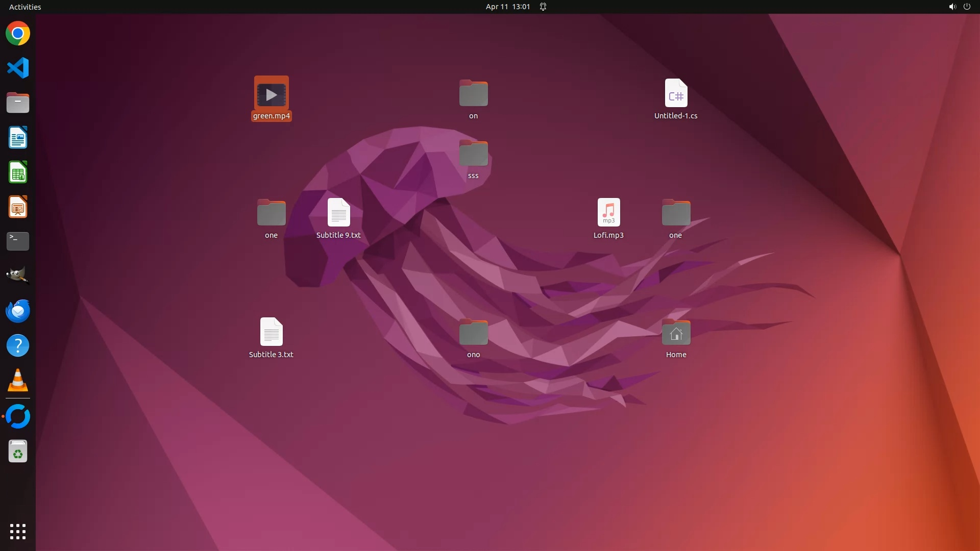Show Applications grid button
Image resolution: width=980 pixels, height=551 pixels.
(x=18, y=532)
